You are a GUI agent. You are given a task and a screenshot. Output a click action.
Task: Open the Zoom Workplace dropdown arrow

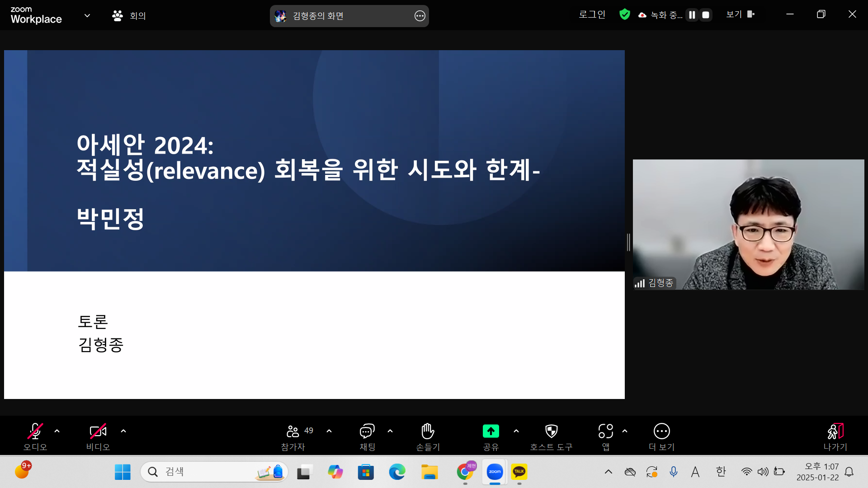(87, 15)
